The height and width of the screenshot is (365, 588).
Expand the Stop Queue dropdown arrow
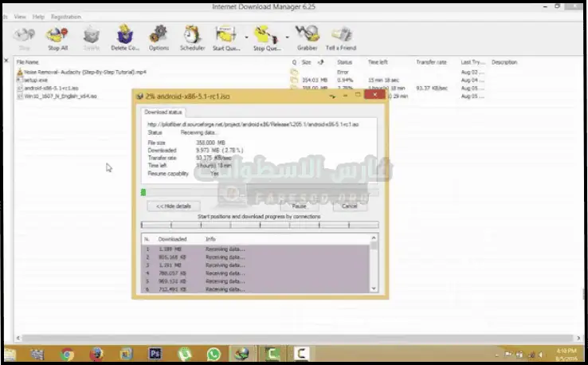click(288, 37)
